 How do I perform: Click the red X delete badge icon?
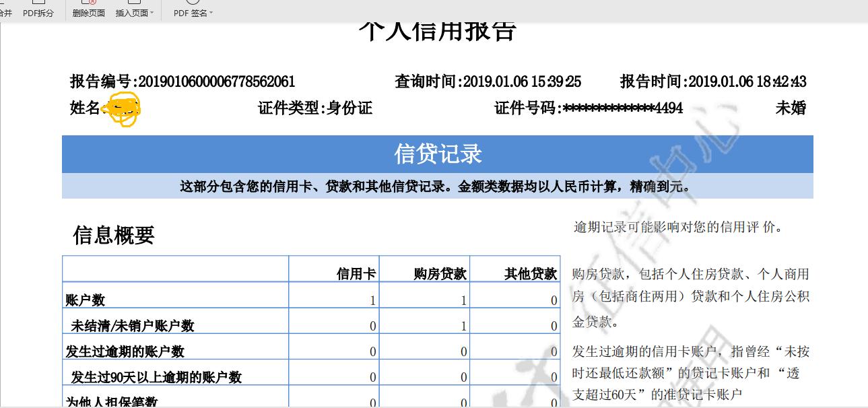[x=92, y=2]
